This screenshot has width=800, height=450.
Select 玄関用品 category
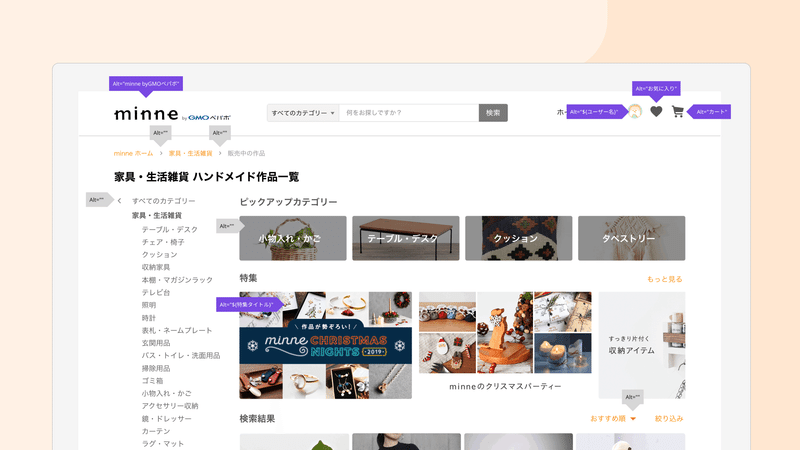[x=156, y=343]
